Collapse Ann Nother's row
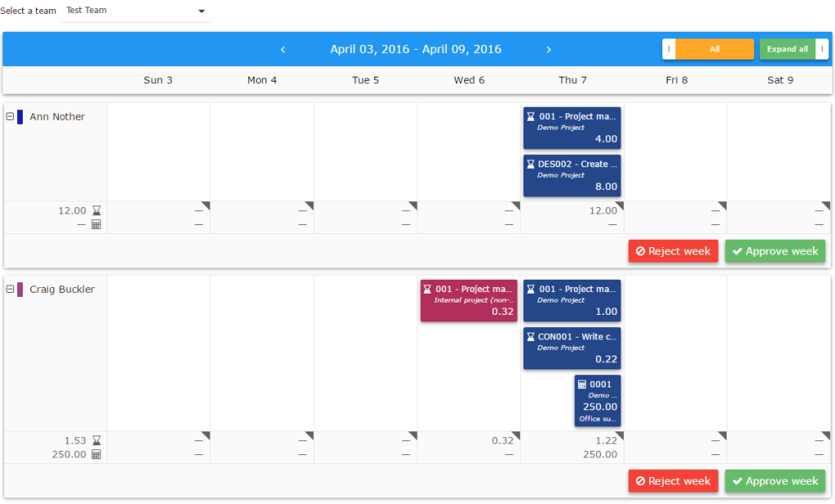Viewport: 835px width, 504px height. [x=10, y=117]
